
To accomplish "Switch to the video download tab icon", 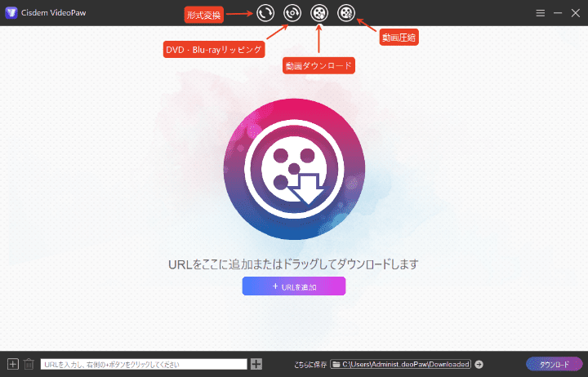I will [319, 13].
